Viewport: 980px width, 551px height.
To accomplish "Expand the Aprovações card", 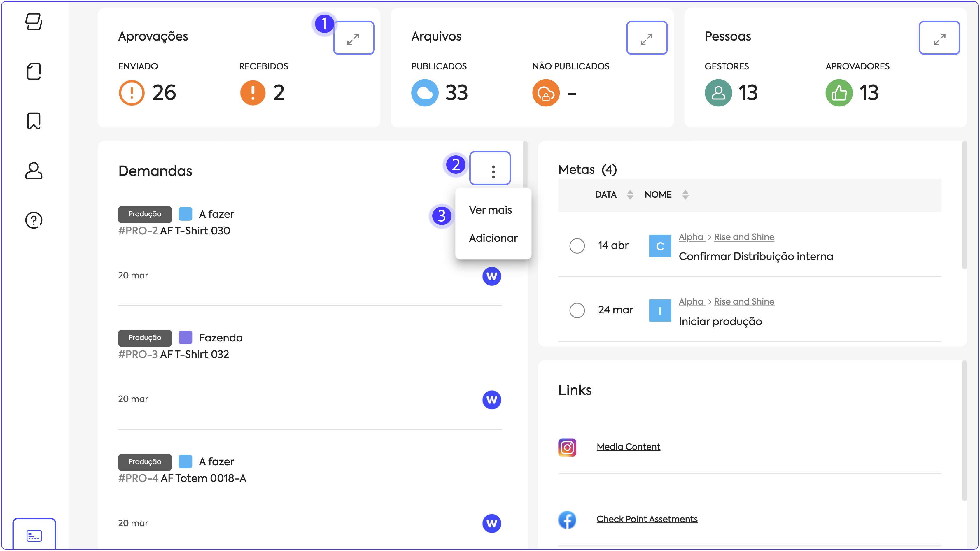I will 353,38.
